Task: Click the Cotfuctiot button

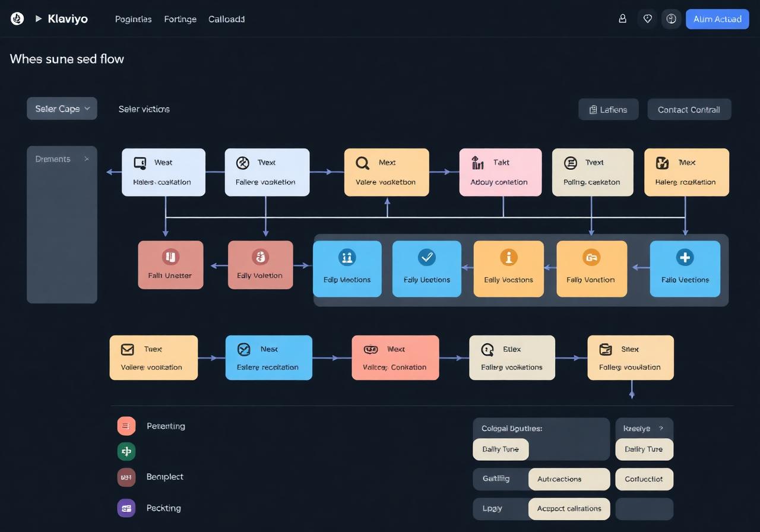Action: [x=644, y=479]
